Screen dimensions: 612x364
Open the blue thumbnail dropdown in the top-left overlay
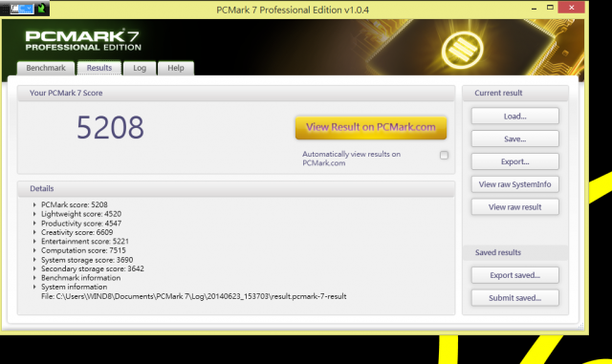click(x=21, y=9)
